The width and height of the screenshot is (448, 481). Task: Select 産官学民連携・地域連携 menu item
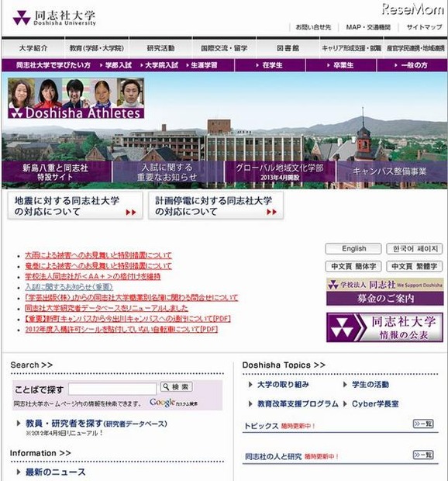pyautogui.click(x=415, y=48)
